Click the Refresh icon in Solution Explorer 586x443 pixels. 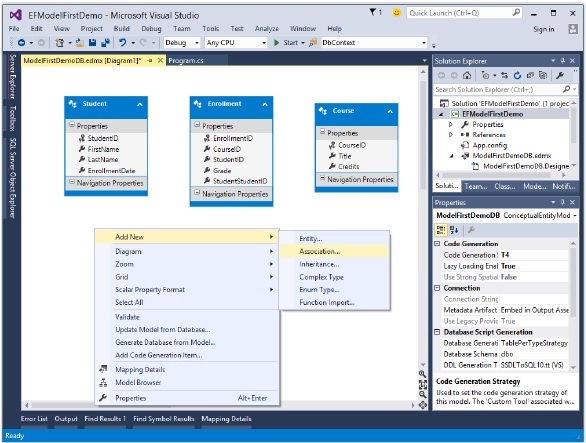pyautogui.click(x=517, y=76)
